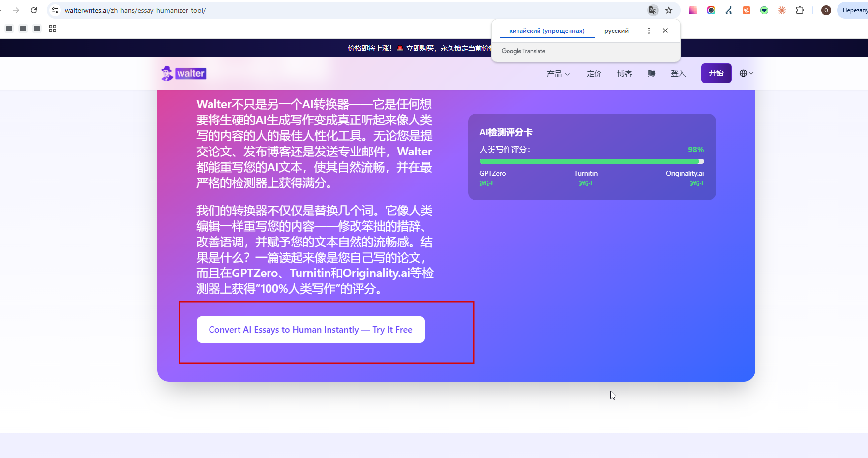Open site information icon in address bar
This screenshot has width=868, height=458.
click(55, 10)
